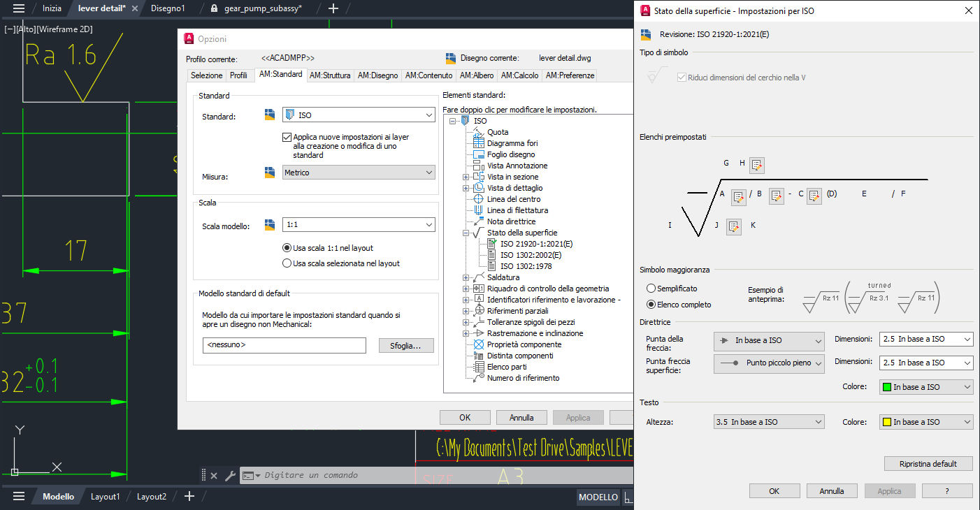Select Numero di riferimento in the tree
This screenshot has width=980, height=510.
pos(523,378)
